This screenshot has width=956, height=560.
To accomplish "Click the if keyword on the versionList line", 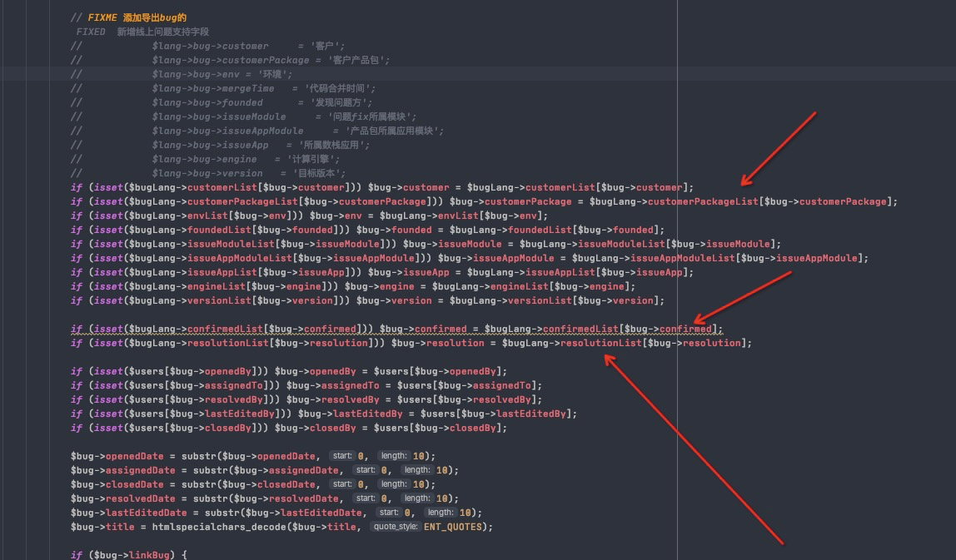I will [77, 300].
